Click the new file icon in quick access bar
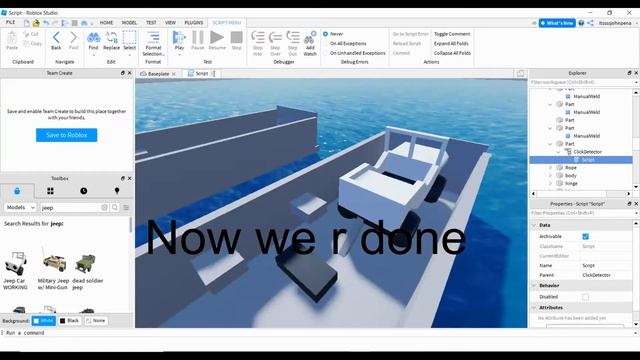Image resolution: width=640 pixels, height=360 pixels. click(x=27, y=23)
